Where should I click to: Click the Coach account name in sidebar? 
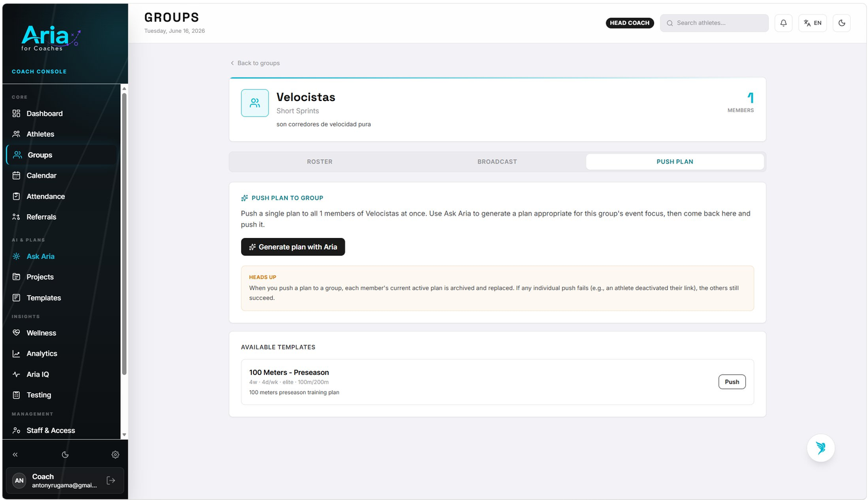coord(43,476)
